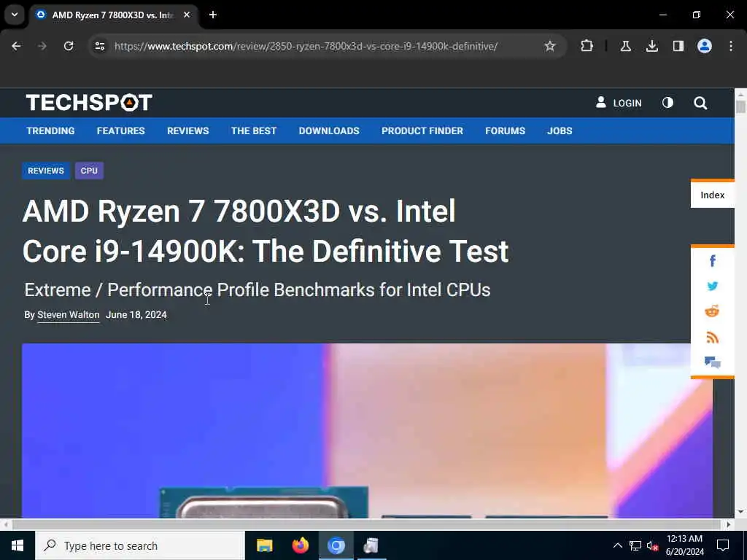Open the taskbar clock and date
This screenshot has height=560, width=747.
pos(684,545)
